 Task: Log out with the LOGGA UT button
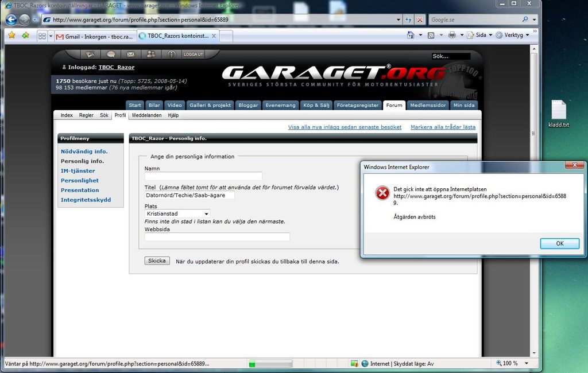(x=193, y=55)
